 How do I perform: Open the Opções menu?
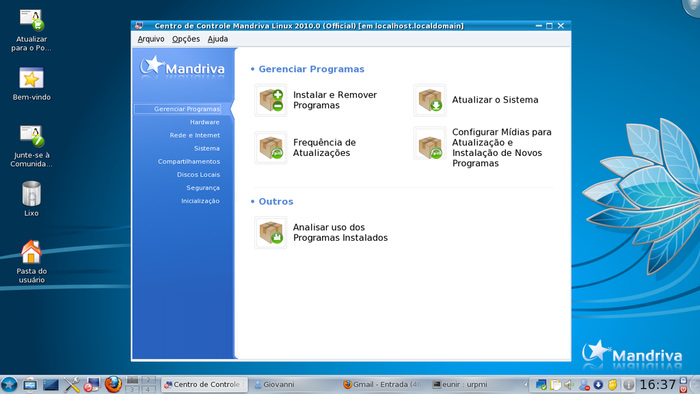pyautogui.click(x=186, y=39)
